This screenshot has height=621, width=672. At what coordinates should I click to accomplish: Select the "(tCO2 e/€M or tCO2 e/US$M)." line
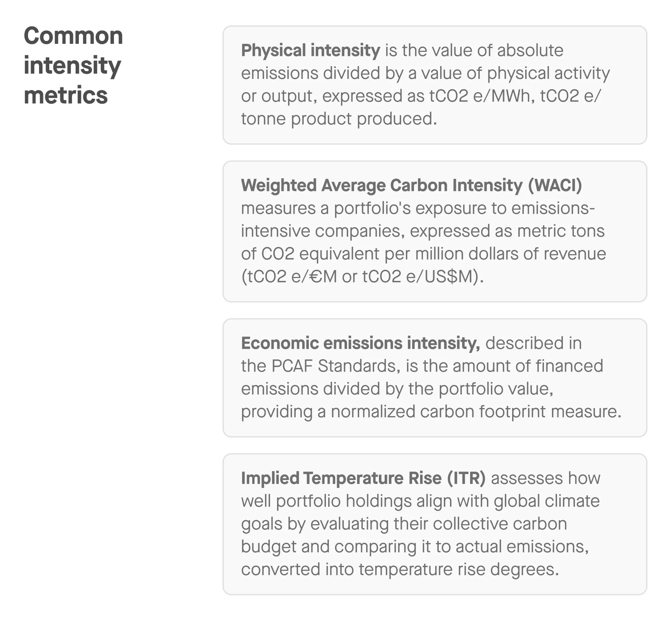tap(362, 277)
